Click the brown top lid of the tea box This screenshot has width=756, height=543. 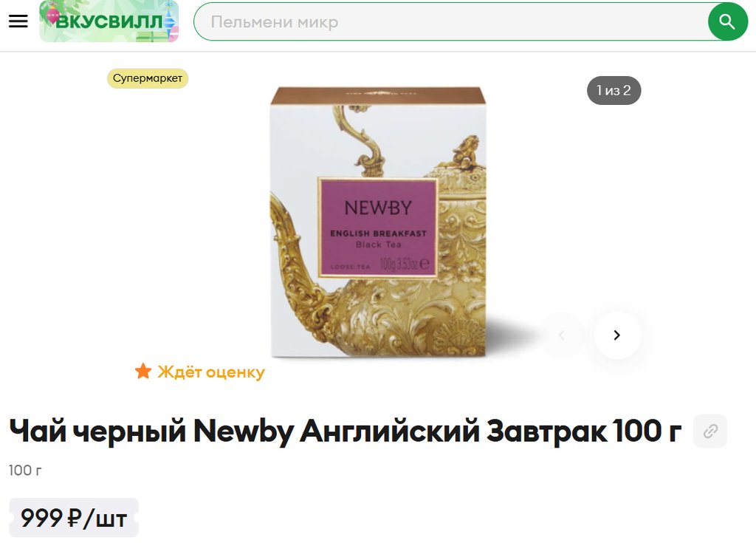(378, 95)
